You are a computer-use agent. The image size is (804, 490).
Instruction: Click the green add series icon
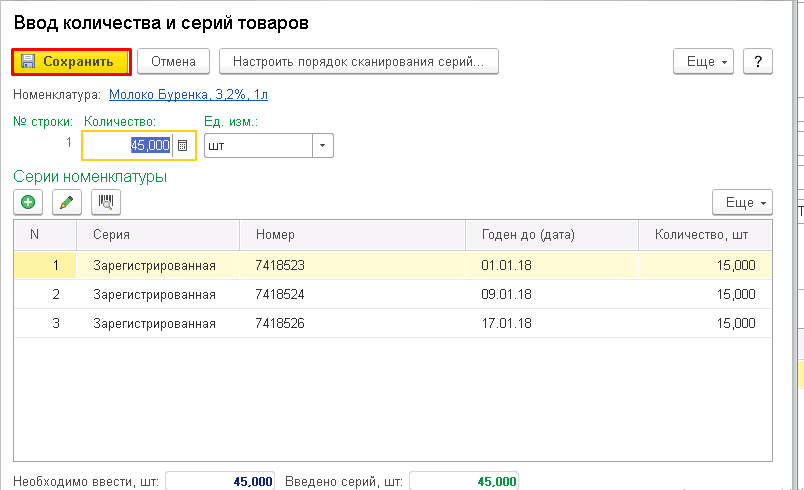[28, 202]
